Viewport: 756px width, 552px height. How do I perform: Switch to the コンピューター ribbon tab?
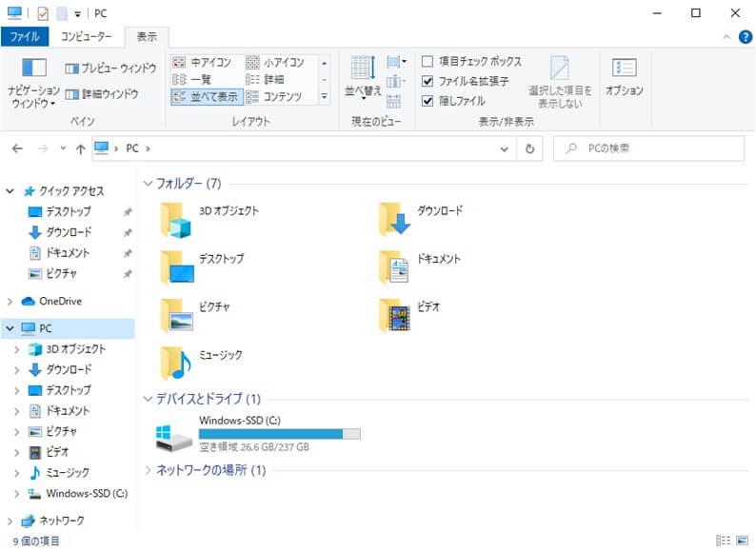(87, 36)
